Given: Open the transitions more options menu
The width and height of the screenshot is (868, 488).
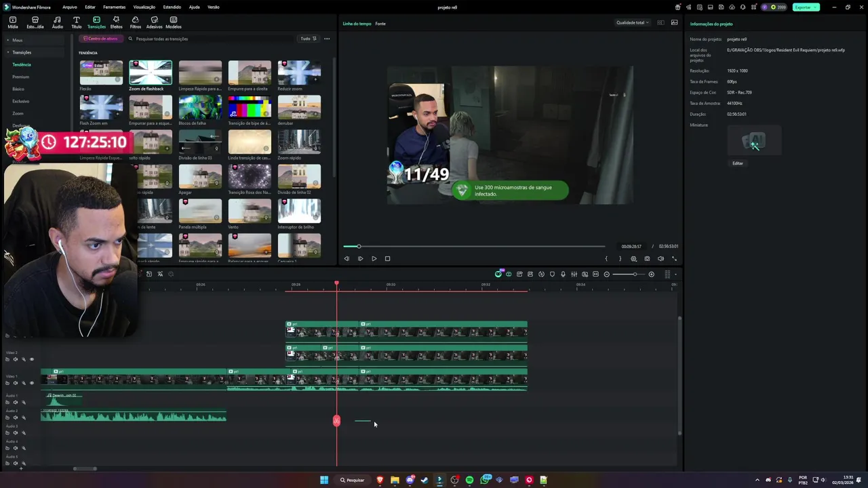Looking at the screenshot, I should (327, 39).
